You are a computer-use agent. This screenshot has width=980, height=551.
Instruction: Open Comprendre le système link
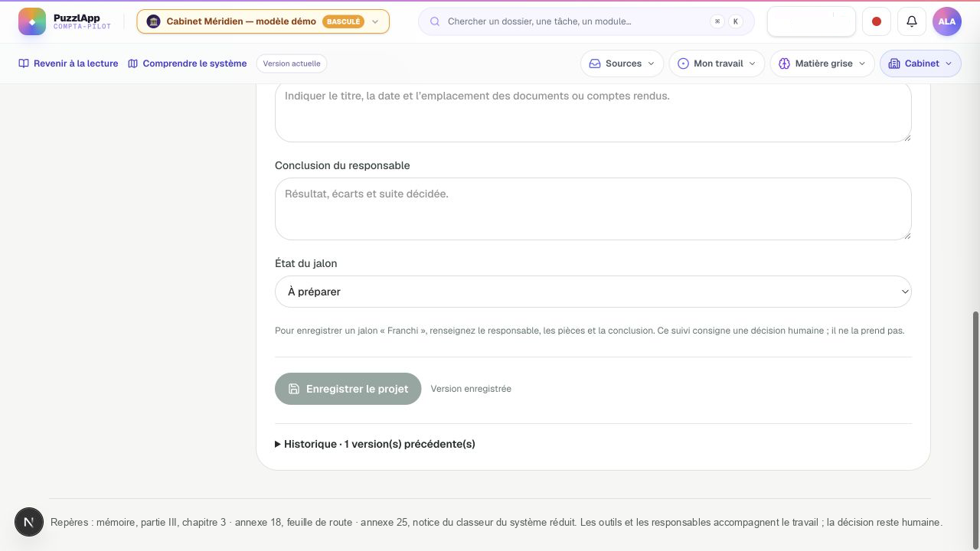coord(188,64)
